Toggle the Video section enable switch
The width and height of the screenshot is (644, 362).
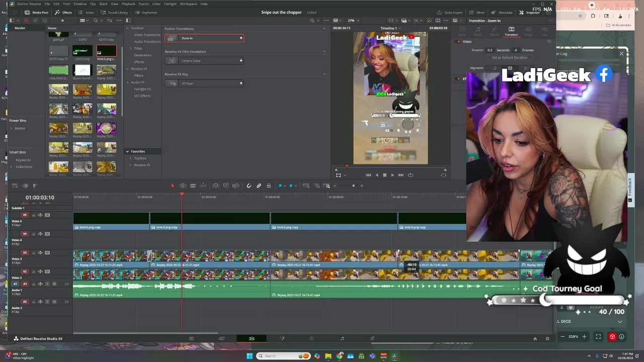pyautogui.click(x=458, y=42)
